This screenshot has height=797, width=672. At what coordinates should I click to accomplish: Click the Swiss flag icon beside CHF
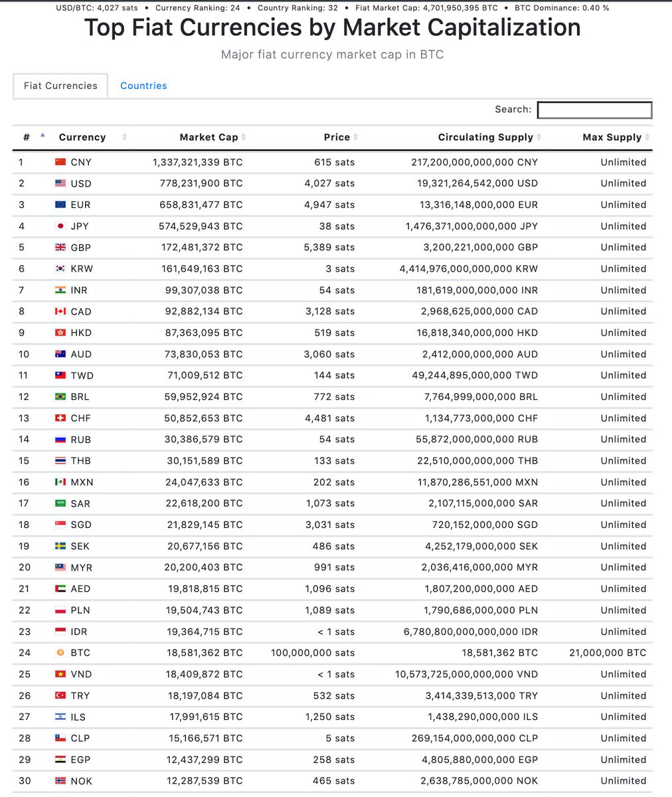tap(60, 418)
